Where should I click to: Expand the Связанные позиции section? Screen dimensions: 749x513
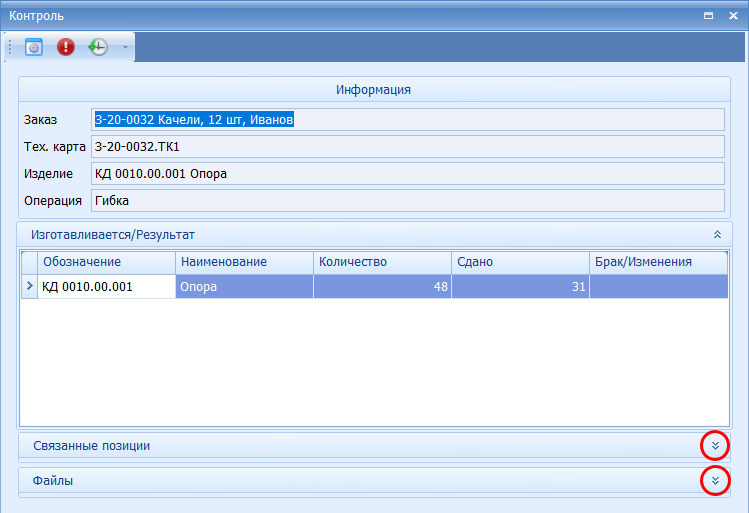pyautogui.click(x=715, y=445)
